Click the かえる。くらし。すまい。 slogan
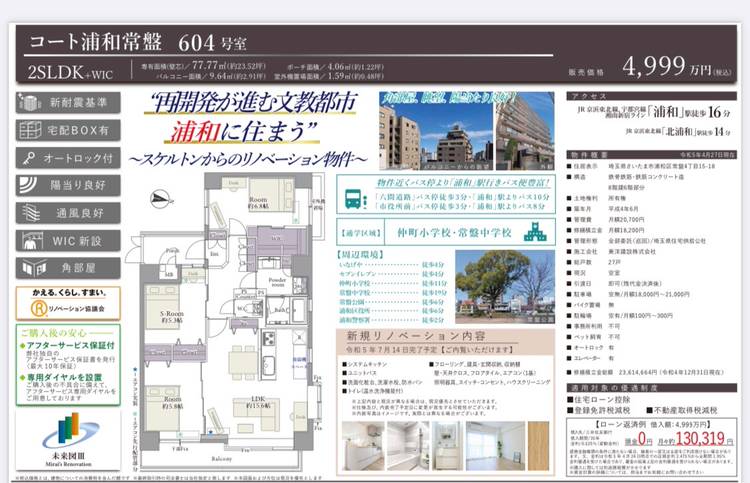Viewport: 750px width, 483px height. point(69,293)
